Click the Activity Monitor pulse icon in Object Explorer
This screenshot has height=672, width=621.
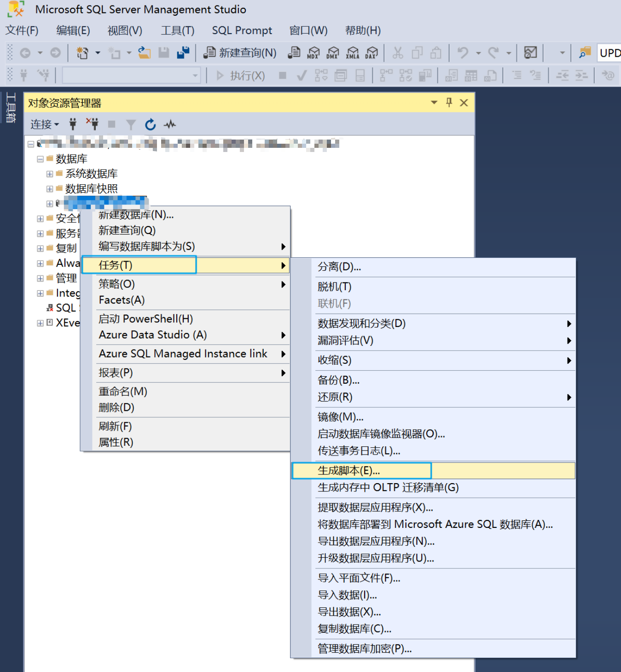[170, 124]
